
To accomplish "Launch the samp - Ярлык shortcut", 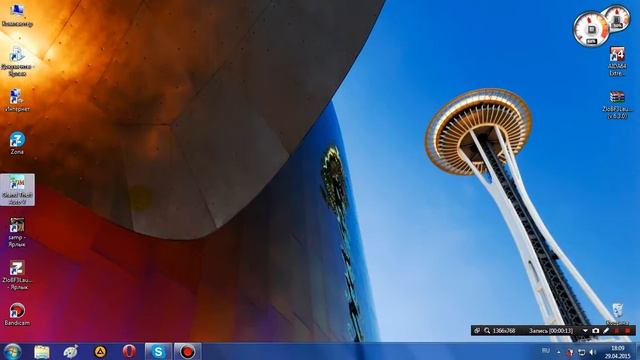I will coord(17,232).
